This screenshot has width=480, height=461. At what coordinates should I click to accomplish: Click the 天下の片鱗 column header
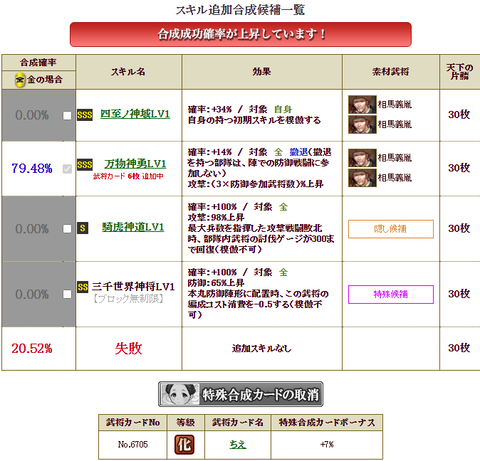tap(460, 72)
